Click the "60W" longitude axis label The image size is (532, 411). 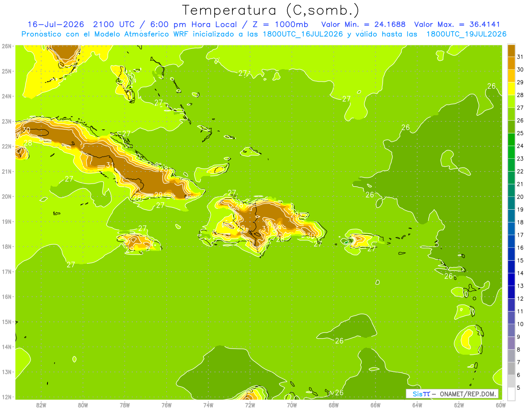tap(501, 405)
